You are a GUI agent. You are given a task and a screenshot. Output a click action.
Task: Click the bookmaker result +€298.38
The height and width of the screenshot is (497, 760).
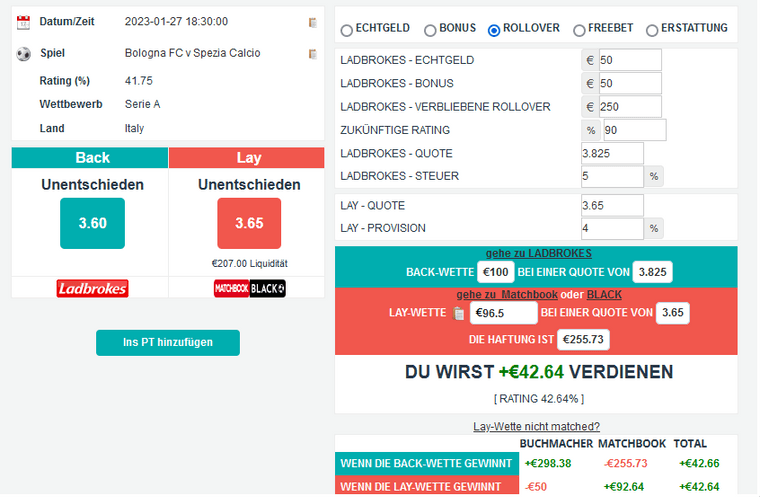pyautogui.click(x=548, y=464)
